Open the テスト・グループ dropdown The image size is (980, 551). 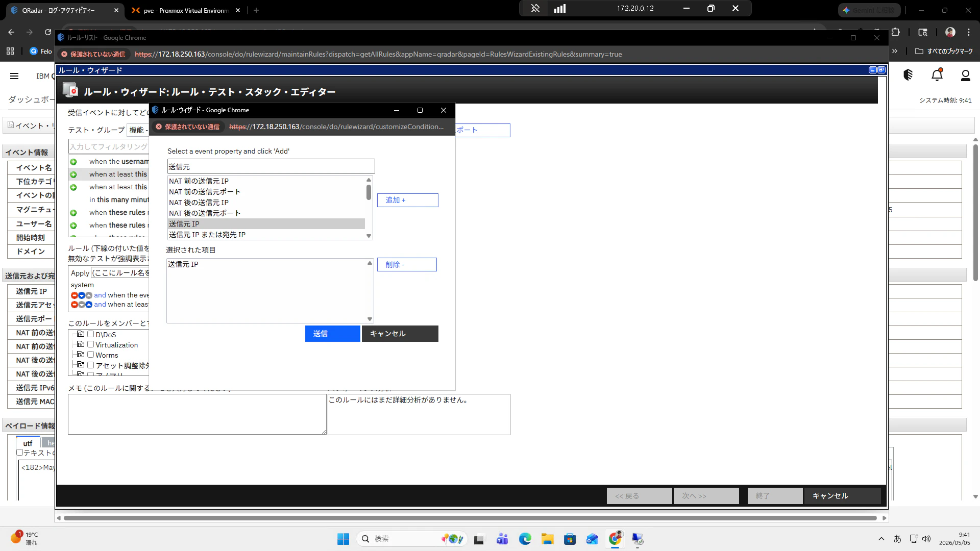138,130
